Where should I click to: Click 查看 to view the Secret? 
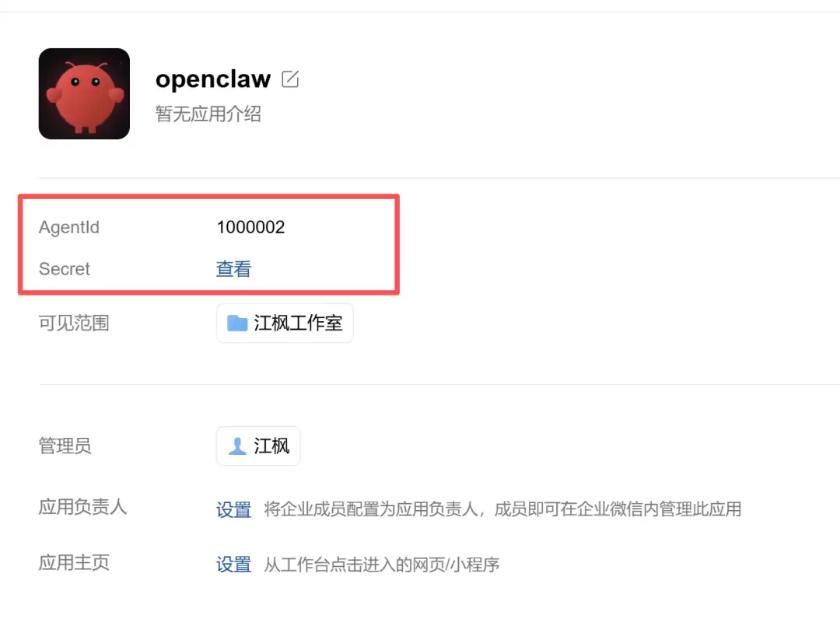click(233, 269)
